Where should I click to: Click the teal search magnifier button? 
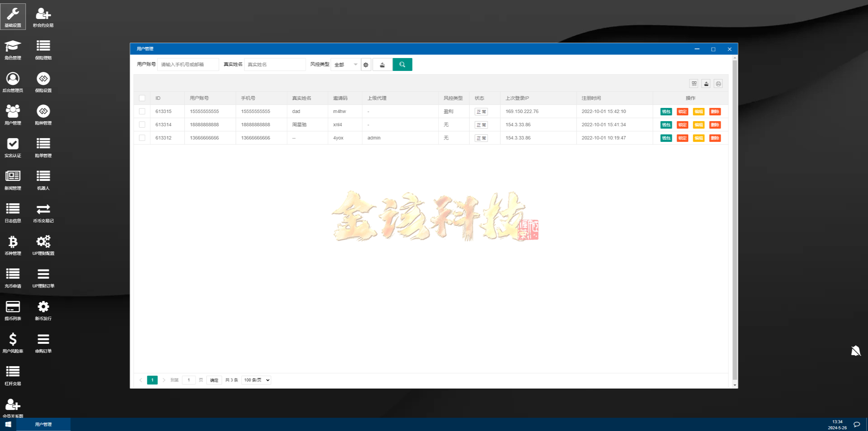click(402, 64)
